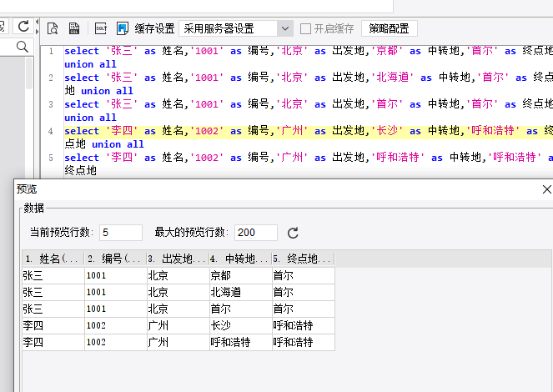The width and height of the screenshot is (553, 392).
Task: Click the highlighted line 4 select keyword
Action: (x=82, y=131)
